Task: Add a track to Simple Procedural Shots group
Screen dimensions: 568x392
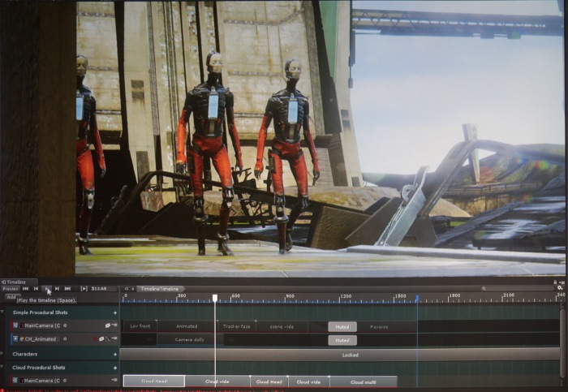Action: point(115,312)
